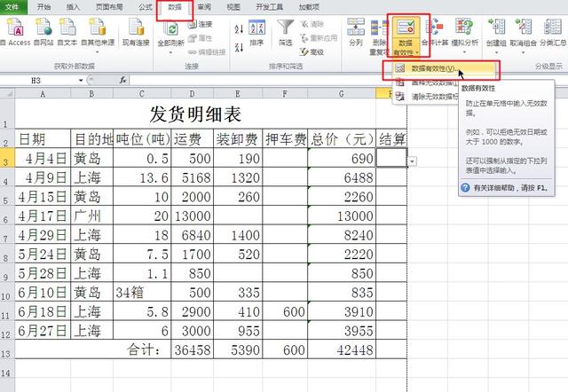
Task: Open the Advanced filter (高级) option
Action: (312, 52)
